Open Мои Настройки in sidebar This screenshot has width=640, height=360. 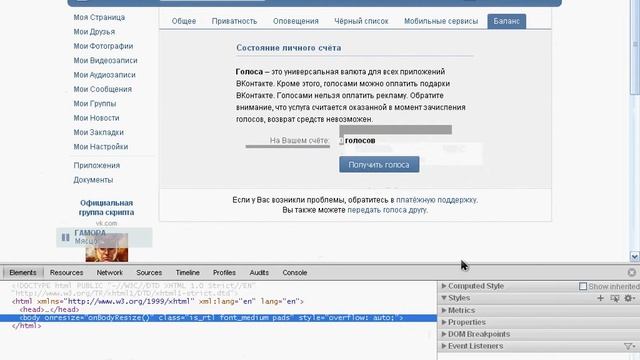[101, 147]
